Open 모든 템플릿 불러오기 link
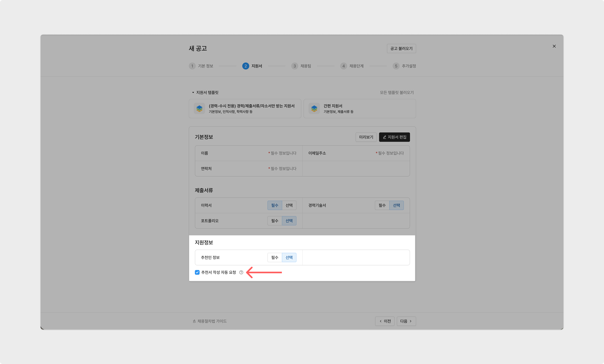604x364 pixels. (397, 92)
